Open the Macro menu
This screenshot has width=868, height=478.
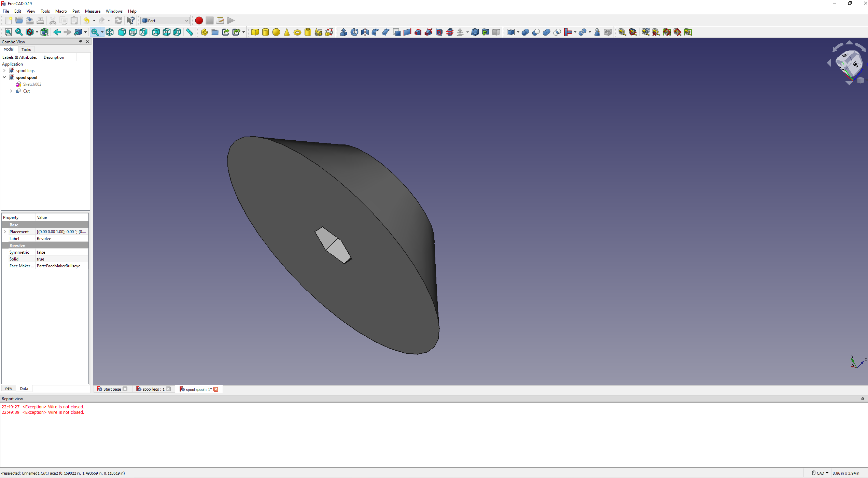(x=61, y=11)
